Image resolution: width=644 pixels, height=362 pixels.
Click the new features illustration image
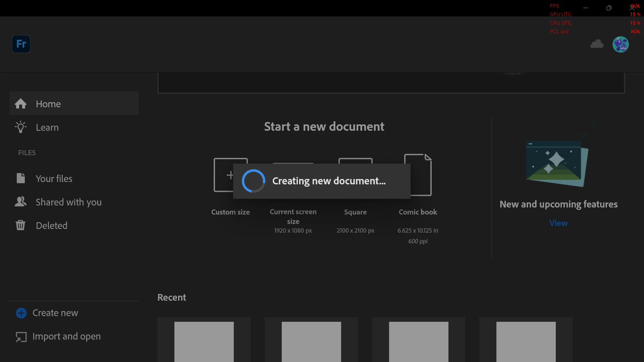557,163
